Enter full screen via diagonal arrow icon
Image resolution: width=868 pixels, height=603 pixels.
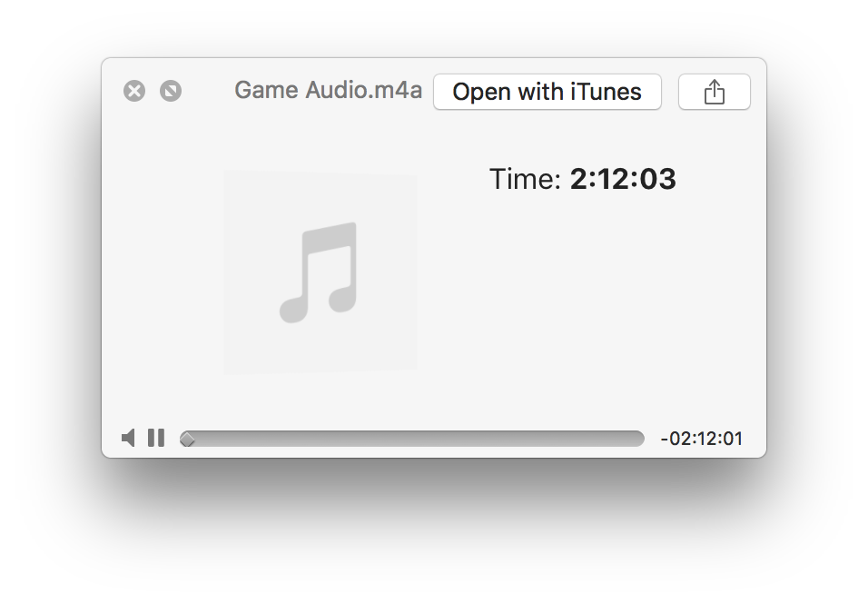[171, 91]
